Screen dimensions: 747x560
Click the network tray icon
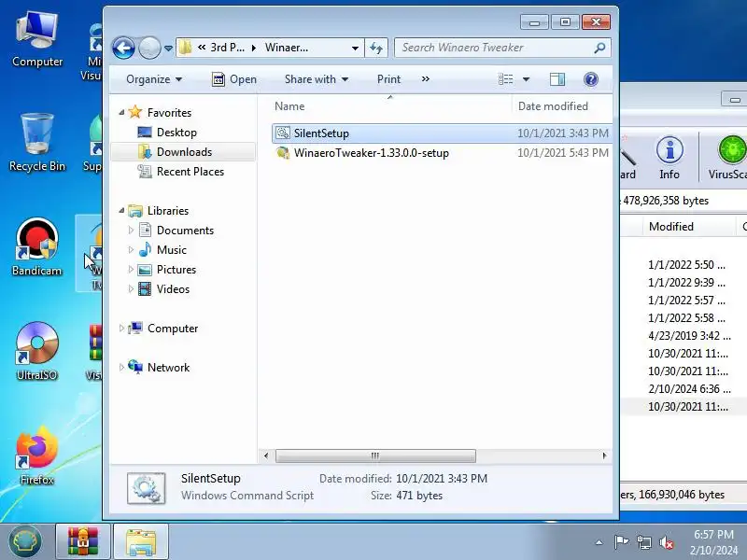[x=644, y=542]
